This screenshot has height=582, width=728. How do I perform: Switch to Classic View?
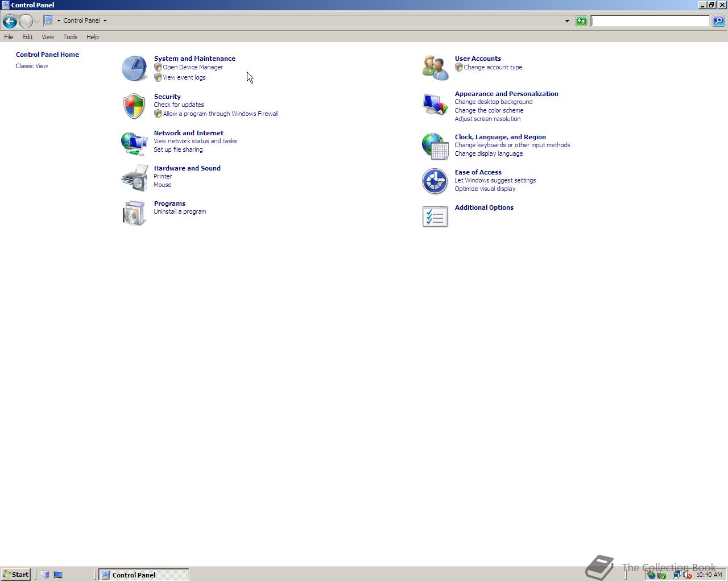point(32,66)
